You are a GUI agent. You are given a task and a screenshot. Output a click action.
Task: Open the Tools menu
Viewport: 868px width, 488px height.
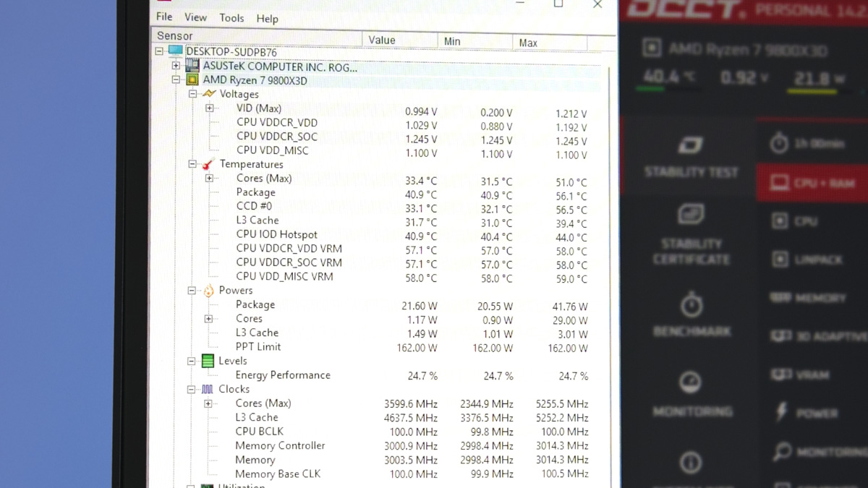pyautogui.click(x=231, y=18)
